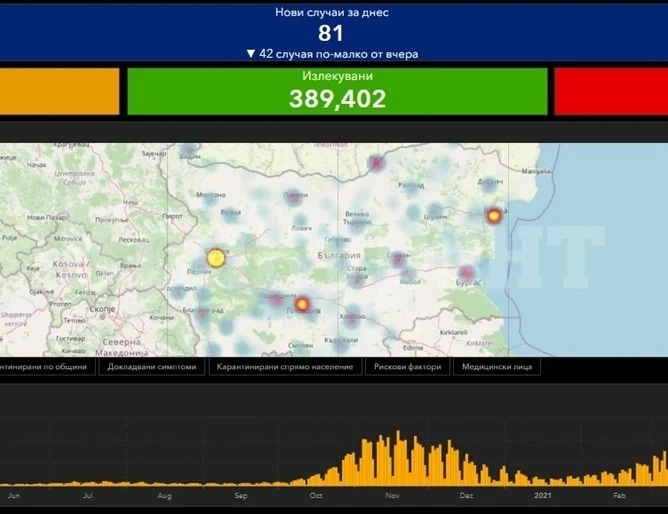This screenshot has width=668, height=514.
Task: Click the Монтана label on the map
Action: [210, 195]
